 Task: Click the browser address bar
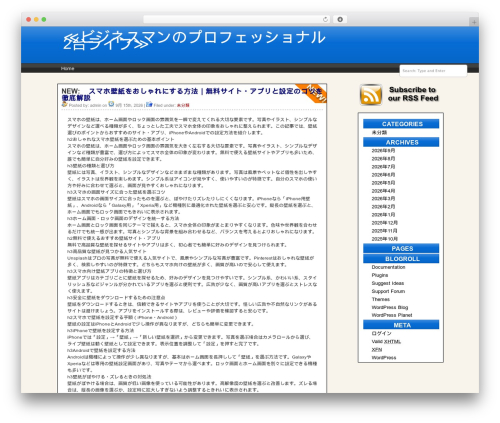click(x=233, y=19)
